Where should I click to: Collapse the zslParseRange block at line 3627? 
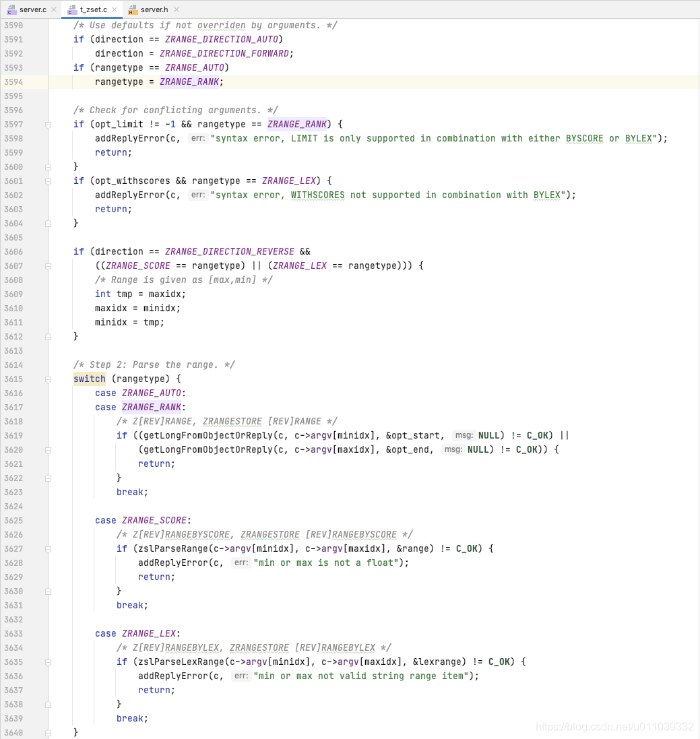[x=48, y=549]
